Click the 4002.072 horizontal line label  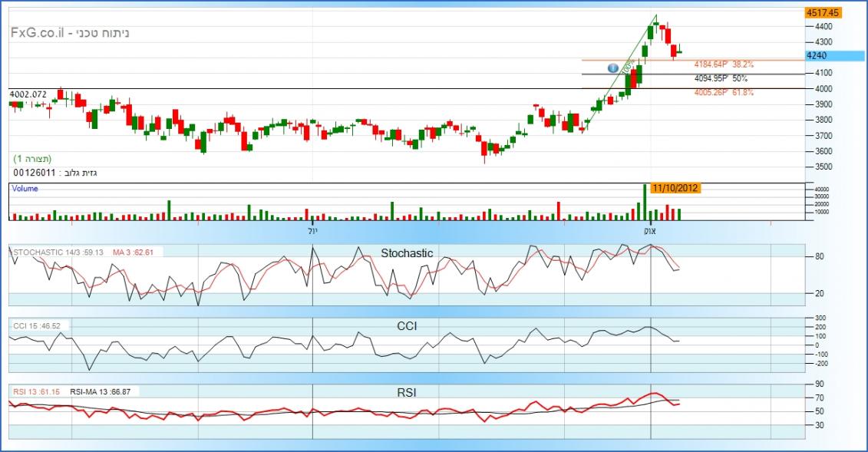(x=28, y=94)
